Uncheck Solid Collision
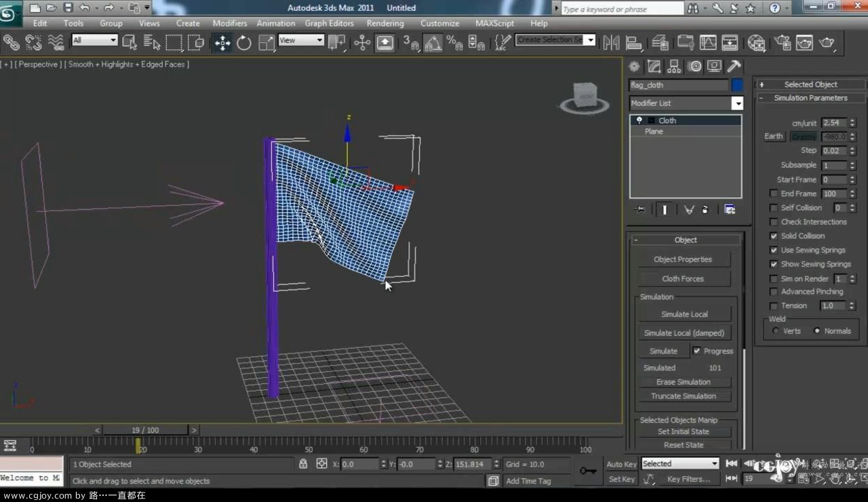The height and width of the screenshot is (502, 868). tap(774, 236)
